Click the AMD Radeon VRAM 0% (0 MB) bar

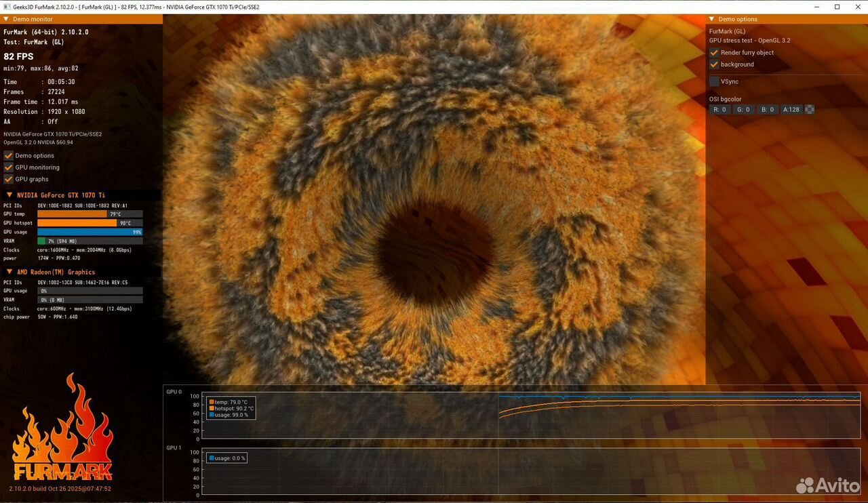[x=90, y=300]
